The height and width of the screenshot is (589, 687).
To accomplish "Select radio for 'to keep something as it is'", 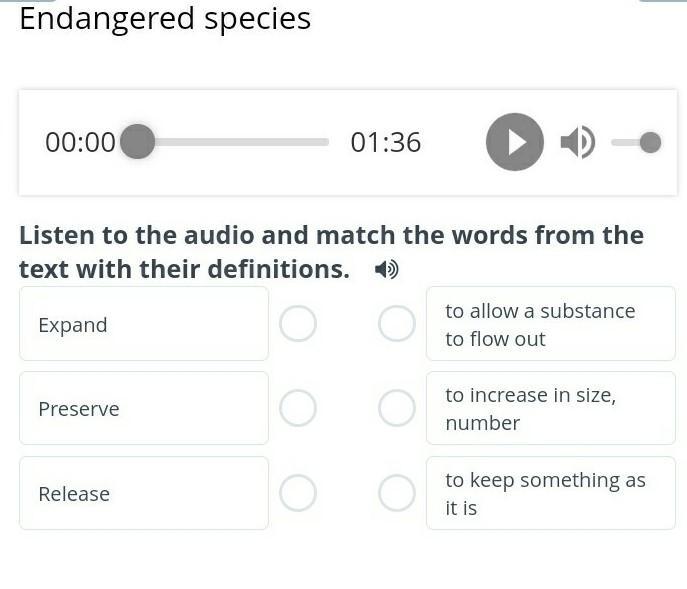I will [397, 493].
